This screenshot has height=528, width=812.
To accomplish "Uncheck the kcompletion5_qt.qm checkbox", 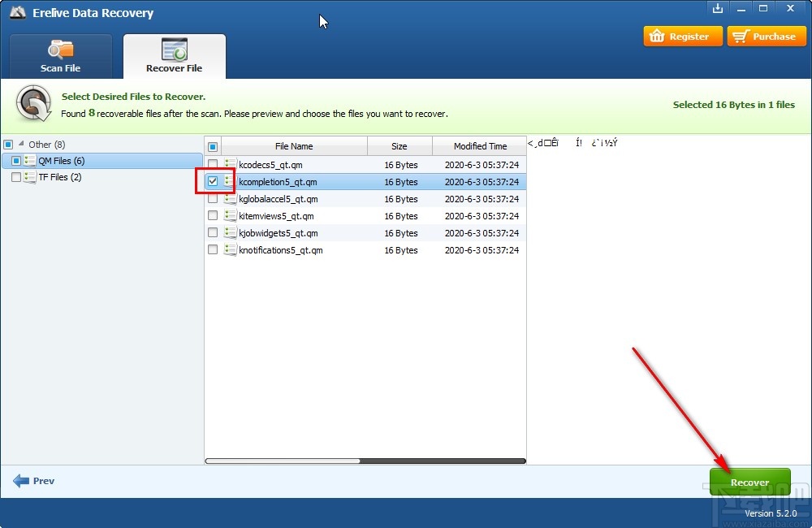I will pos(212,181).
